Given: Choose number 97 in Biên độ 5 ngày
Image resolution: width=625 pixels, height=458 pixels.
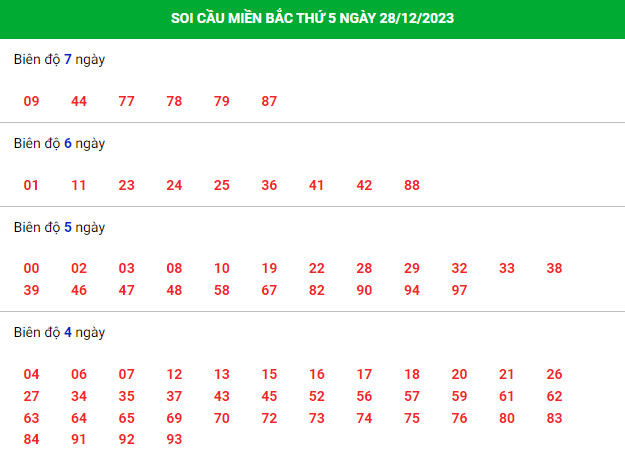Looking at the screenshot, I should tap(459, 290).
